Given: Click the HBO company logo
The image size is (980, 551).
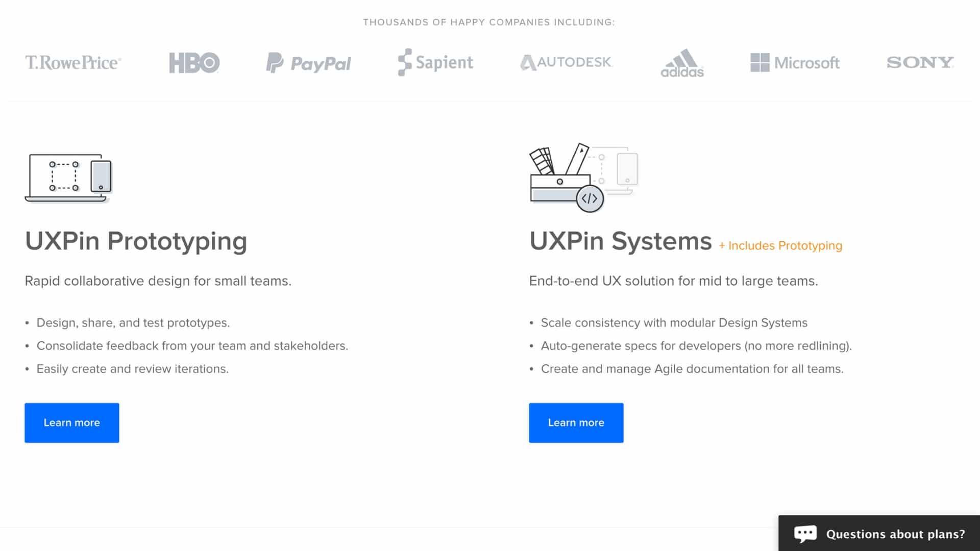Looking at the screenshot, I should point(194,63).
